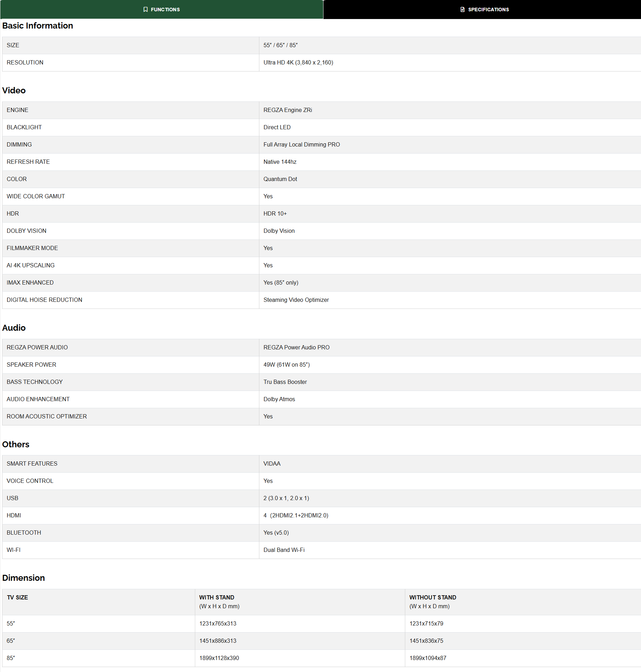This screenshot has width=641, height=672.
Task: Click the 'Audio' section heading
Action: [x=14, y=328]
